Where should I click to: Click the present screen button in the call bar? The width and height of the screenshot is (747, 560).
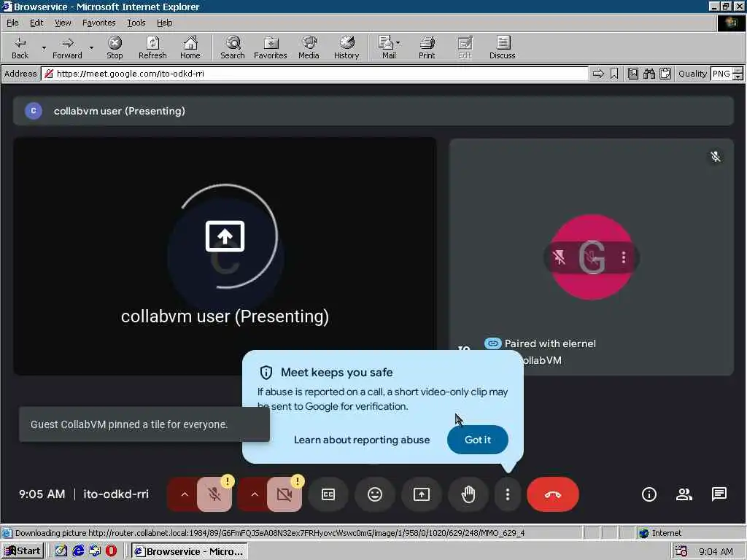(422, 494)
